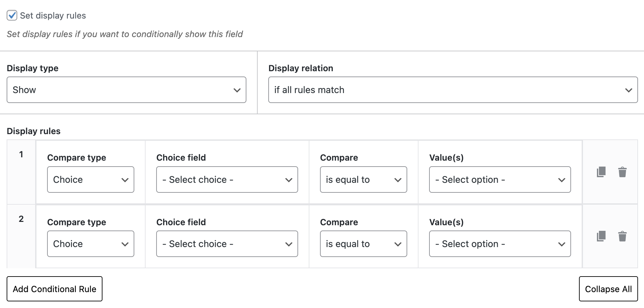
Task: Duplicate display rule 2 using the copy icon
Action: click(600, 236)
